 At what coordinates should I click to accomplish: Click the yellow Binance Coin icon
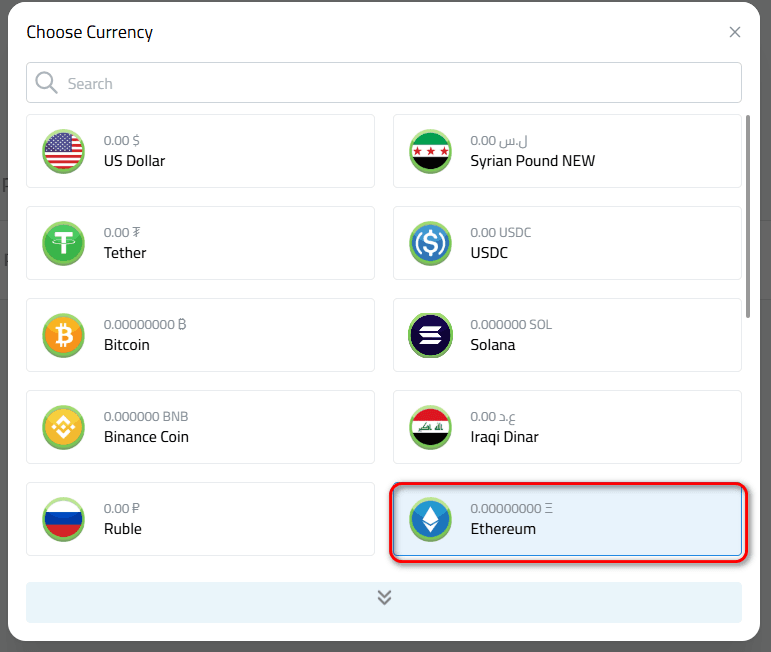point(63,427)
